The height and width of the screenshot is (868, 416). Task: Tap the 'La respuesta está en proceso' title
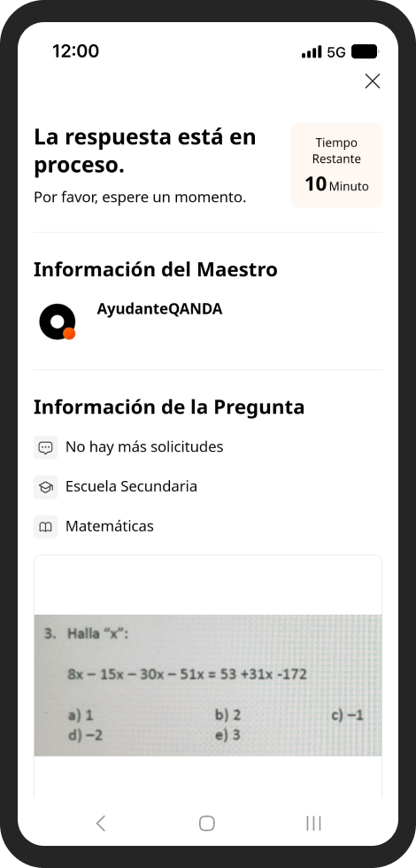tap(145, 151)
